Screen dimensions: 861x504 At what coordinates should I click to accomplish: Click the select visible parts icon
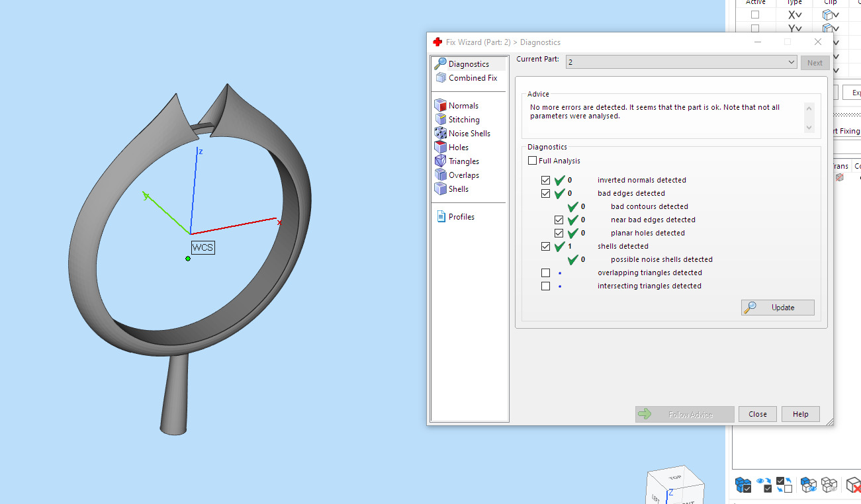click(764, 485)
